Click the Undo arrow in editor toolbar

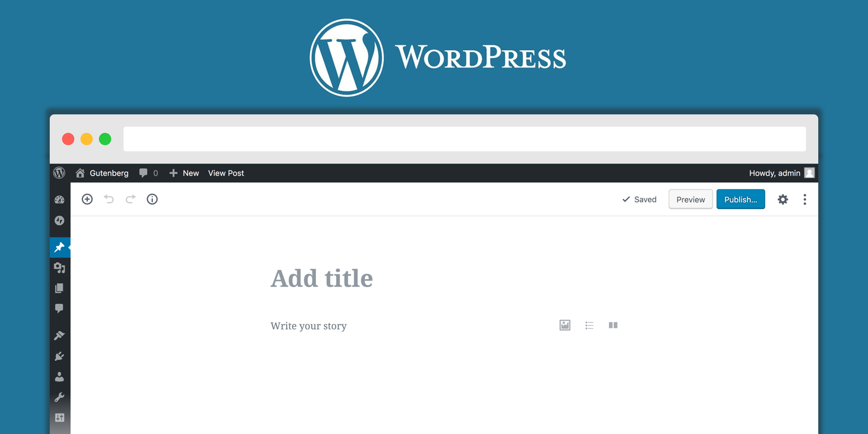109,199
